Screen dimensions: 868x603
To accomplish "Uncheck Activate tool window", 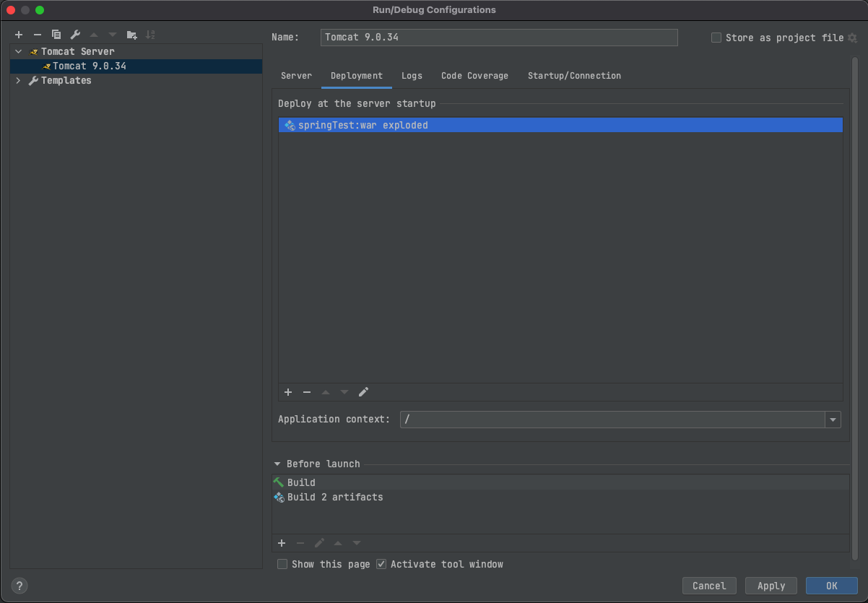I will 381,564.
